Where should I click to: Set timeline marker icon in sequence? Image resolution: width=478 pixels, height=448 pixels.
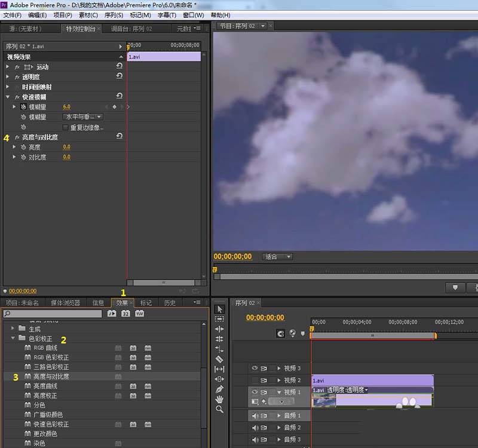[303, 334]
